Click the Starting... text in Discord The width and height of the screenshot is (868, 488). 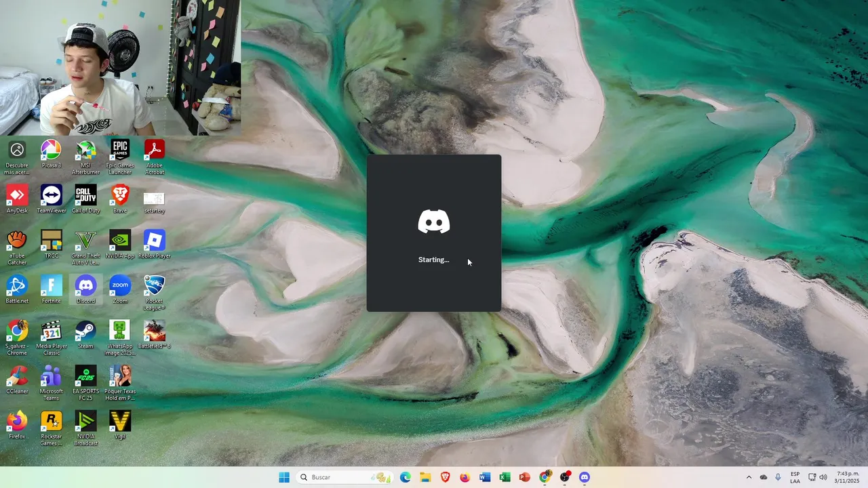[434, 260]
